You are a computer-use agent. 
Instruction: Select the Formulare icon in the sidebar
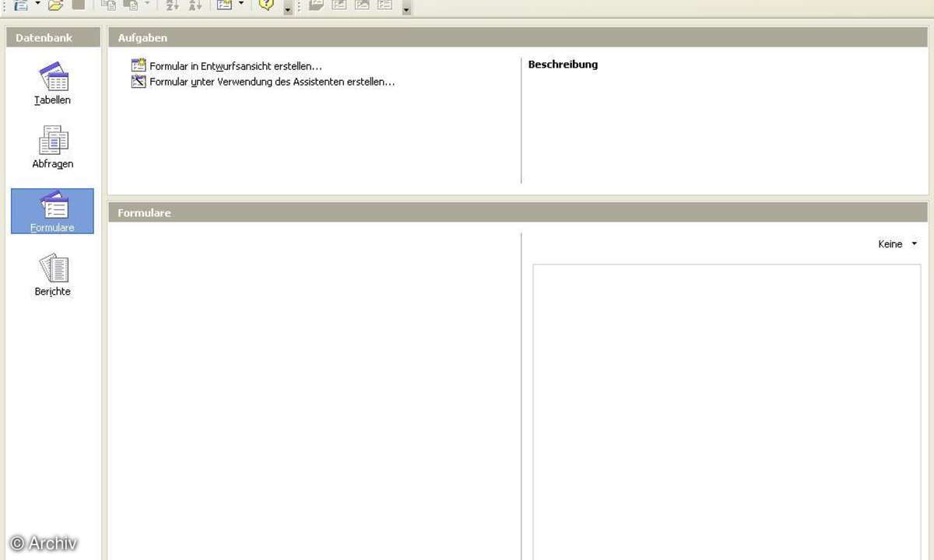[x=52, y=211]
